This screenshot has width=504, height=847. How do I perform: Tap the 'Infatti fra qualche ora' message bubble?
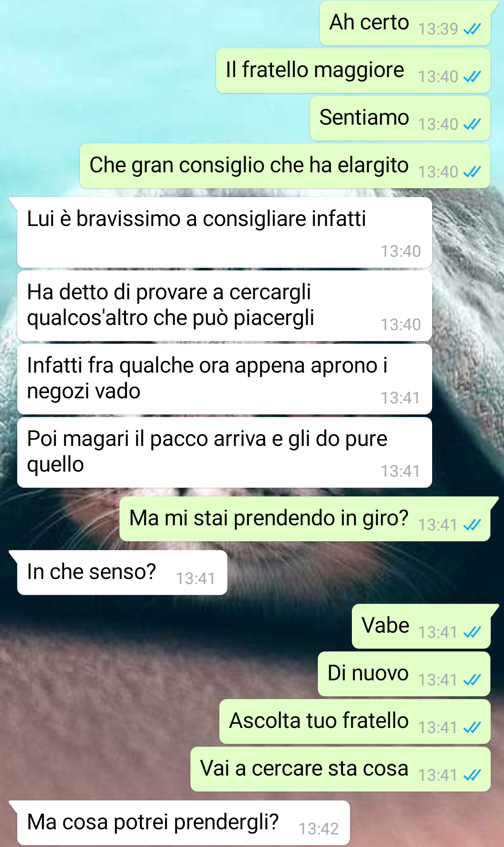[224, 379]
